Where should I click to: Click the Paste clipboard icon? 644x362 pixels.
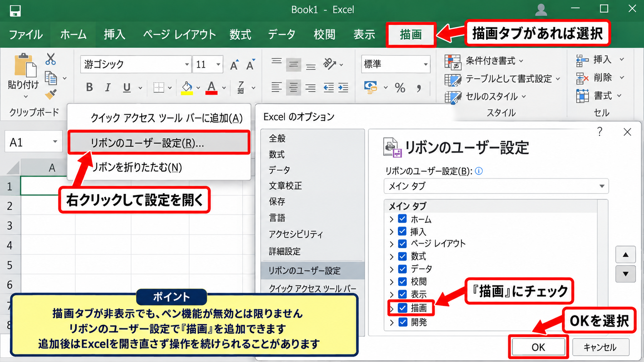[25, 65]
